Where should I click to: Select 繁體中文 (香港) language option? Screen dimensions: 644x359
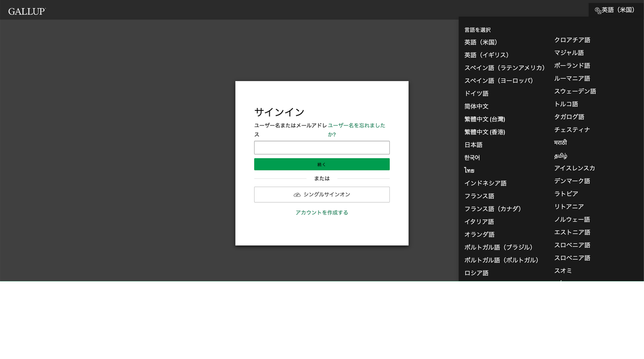pyautogui.click(x=485, y=132)
